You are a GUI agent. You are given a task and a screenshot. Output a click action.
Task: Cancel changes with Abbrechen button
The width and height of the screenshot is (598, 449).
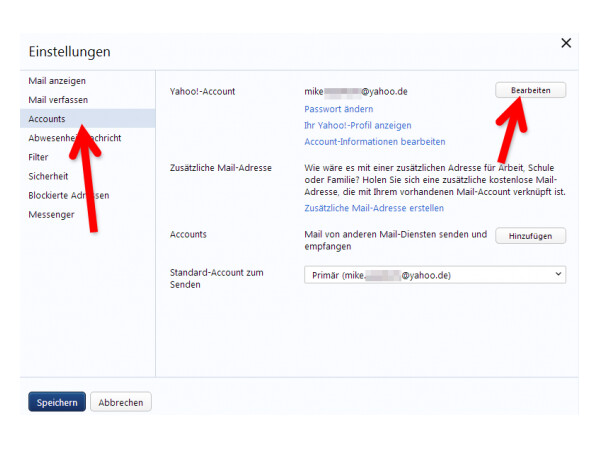[121, 402]
